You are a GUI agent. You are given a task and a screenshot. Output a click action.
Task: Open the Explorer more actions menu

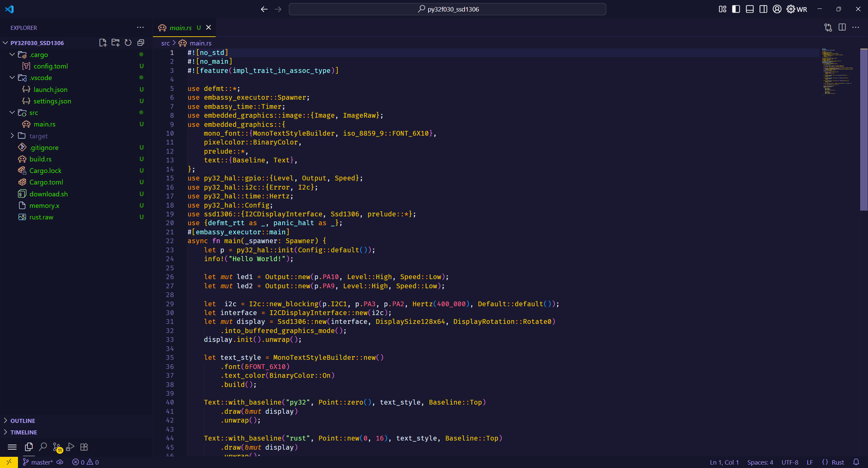[140, 27]
